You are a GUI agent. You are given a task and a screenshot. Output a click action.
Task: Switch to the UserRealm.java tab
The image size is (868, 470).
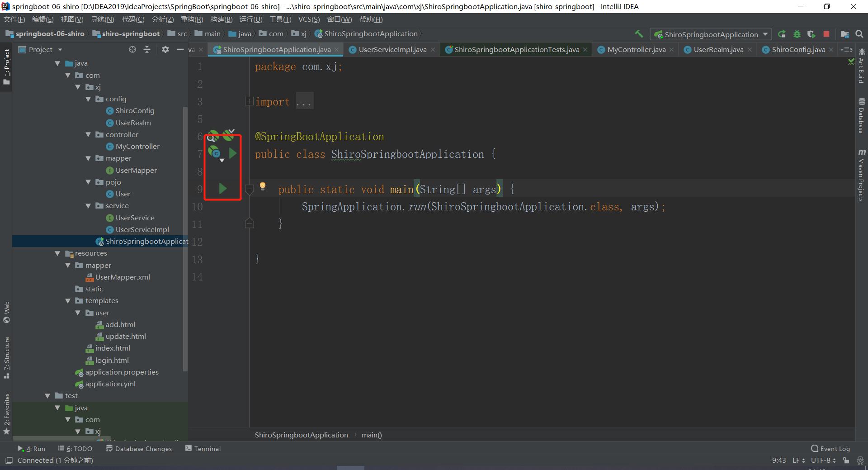[x=718, y=50]
